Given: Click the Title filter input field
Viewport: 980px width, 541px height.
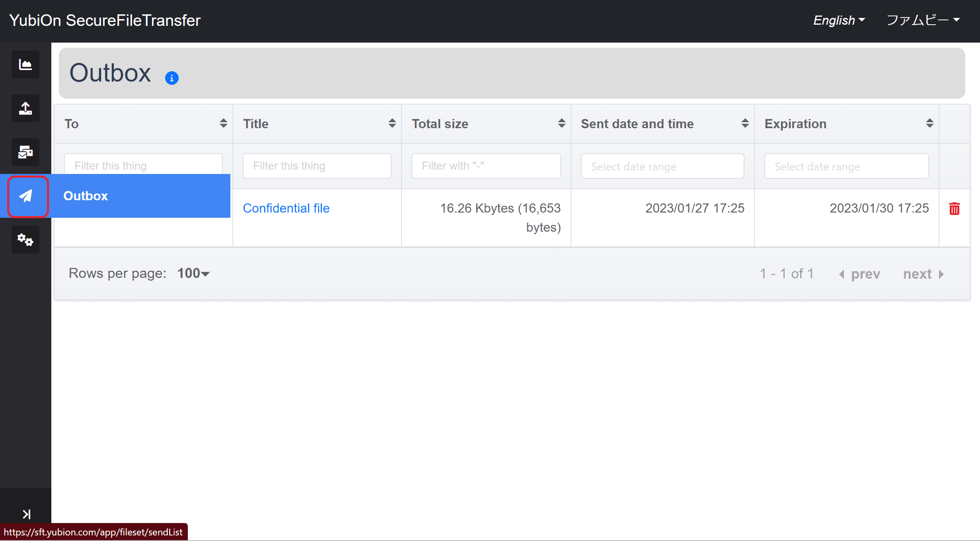Looking at the screenshot, I should tap(317, 166).
